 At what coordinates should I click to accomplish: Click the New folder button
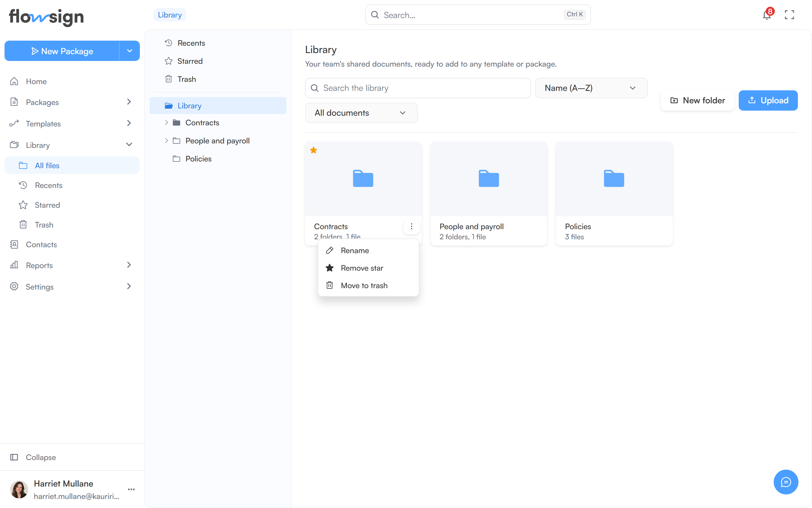click(697, 100)
